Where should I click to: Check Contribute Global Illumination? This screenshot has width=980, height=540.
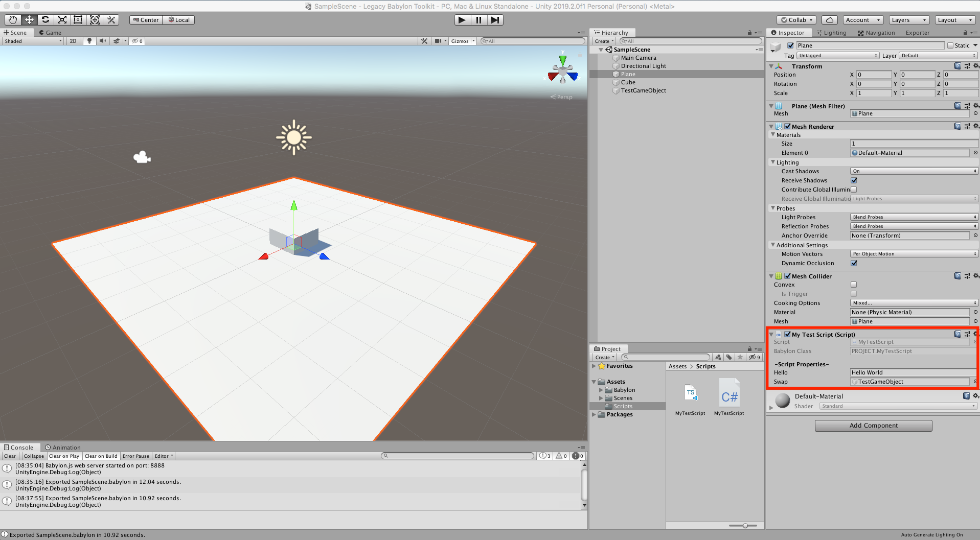854,190
